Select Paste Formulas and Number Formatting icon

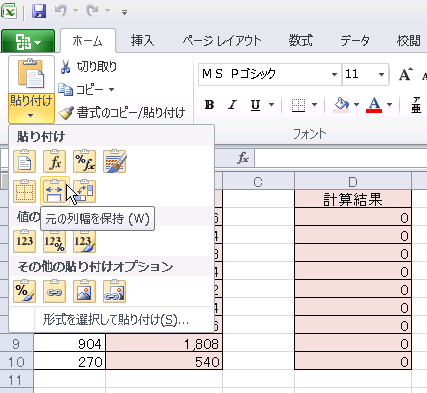tap(84, 161)
